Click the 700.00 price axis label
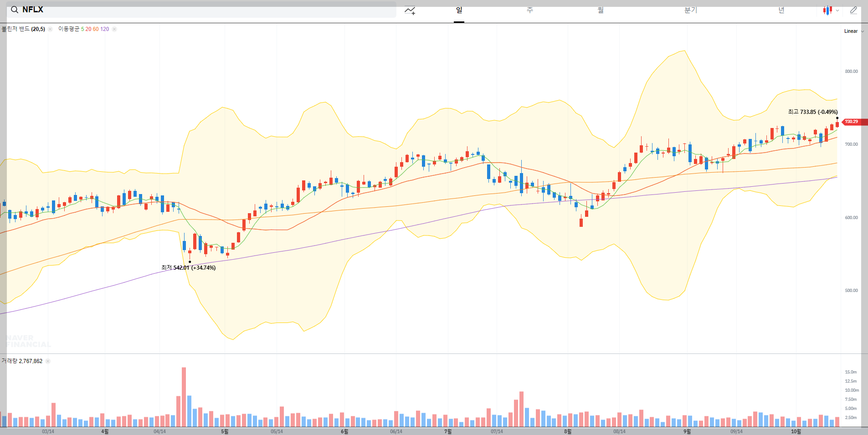This screenshot has width=868, height=435. [851, 144]
